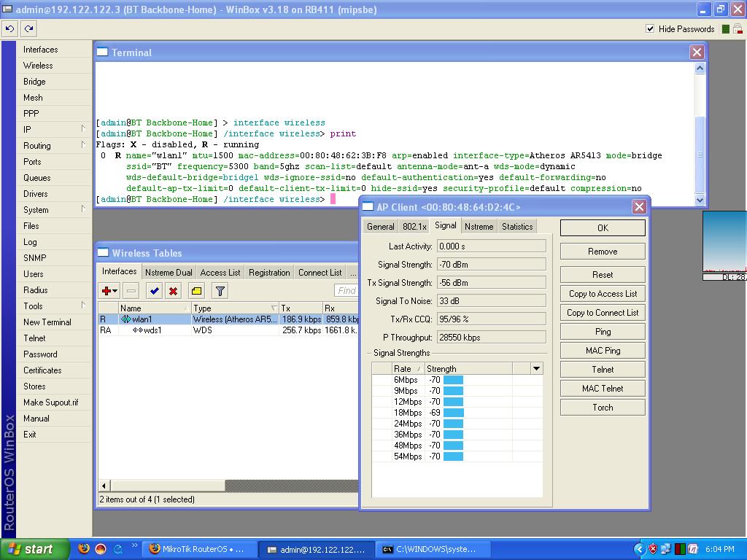This screenshot has width=747, height=560.
Task: Switch to the Registration tab
Action: [x=269, y=273]
